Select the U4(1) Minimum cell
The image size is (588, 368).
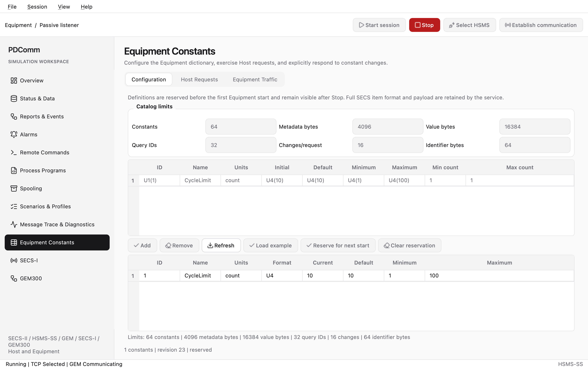point(363,180)
